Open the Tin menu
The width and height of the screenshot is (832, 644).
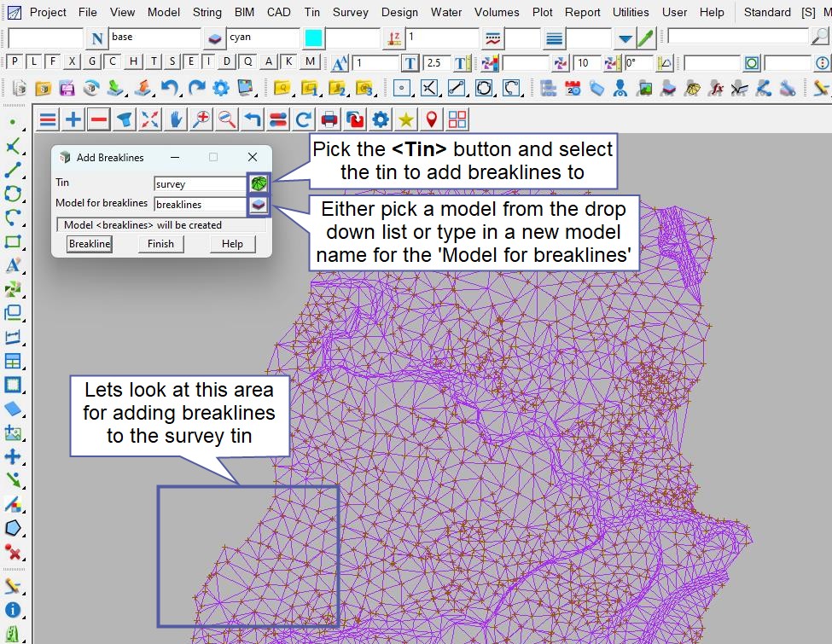(x=312, y=12)
